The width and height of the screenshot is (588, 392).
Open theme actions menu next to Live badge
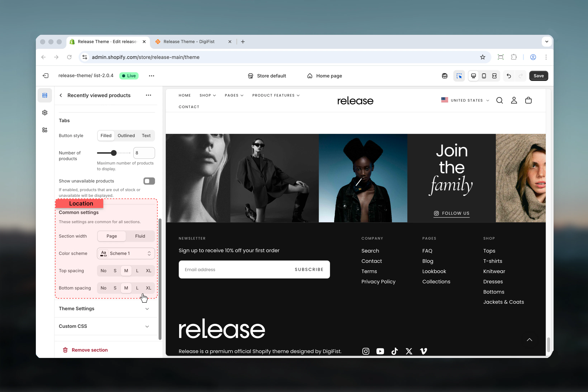[151, 76]
